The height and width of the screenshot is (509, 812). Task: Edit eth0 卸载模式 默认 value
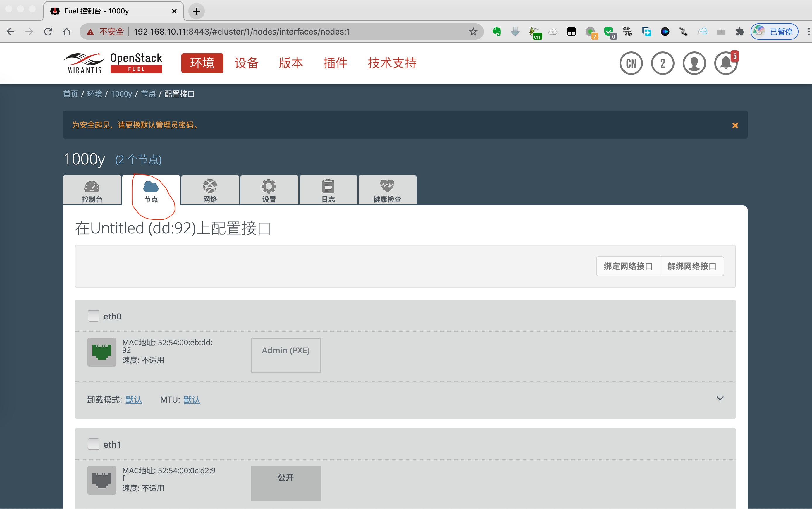click(x=134, y=400)
